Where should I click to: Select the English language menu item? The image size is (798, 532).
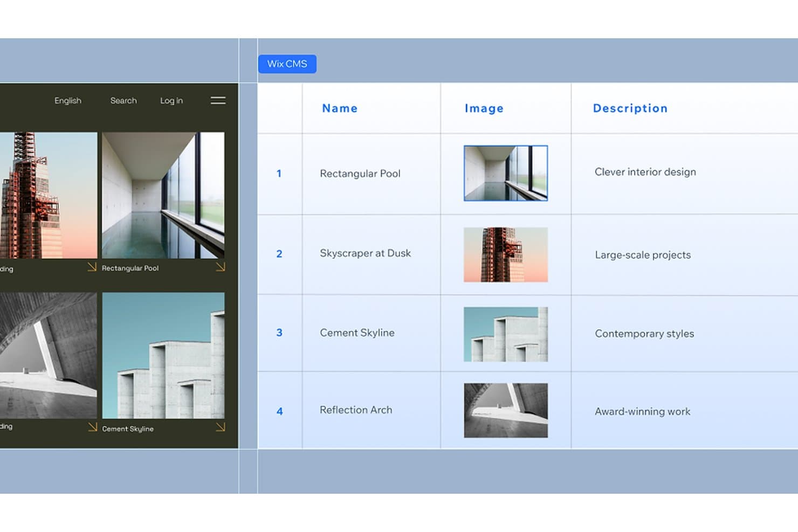point(68,100)
